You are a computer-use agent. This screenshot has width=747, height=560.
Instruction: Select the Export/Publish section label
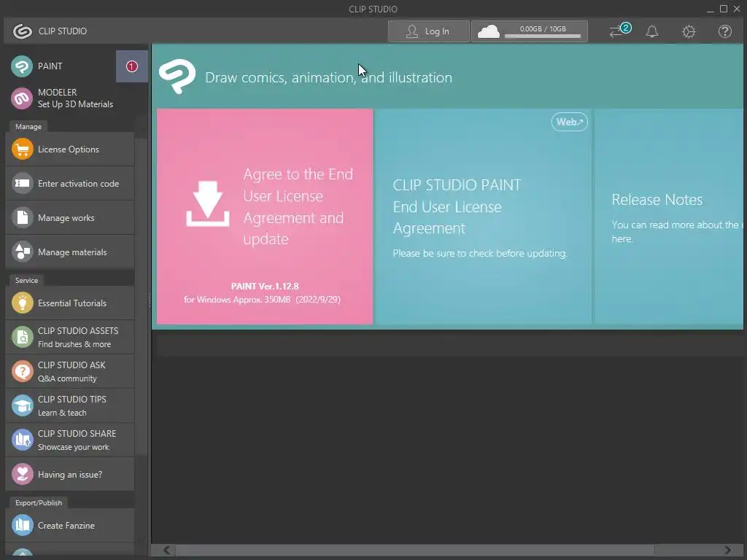[x=39, y=503]
